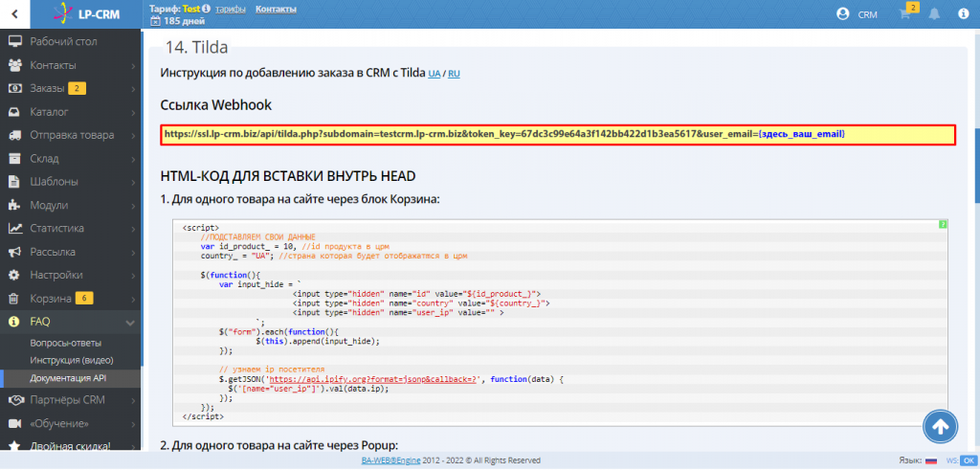Click the info icon in top-right header

pos(963,14)
